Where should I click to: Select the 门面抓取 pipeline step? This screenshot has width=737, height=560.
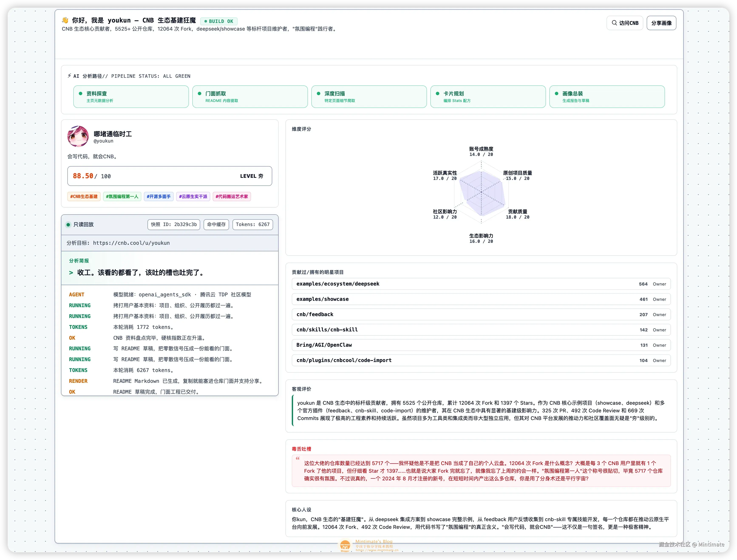pyautogui.click(x=250, y=97)
